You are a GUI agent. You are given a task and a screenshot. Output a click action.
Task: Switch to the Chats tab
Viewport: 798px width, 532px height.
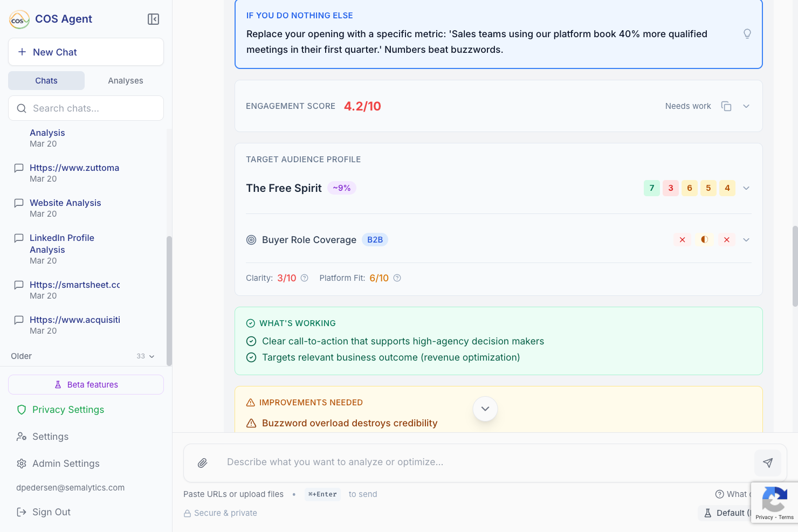46,81
